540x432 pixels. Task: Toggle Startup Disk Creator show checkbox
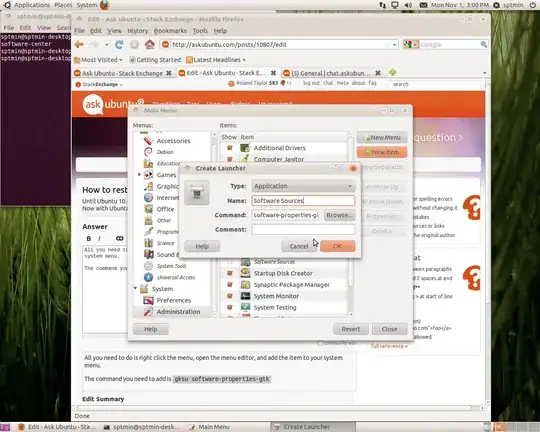[x=230, y=273]
